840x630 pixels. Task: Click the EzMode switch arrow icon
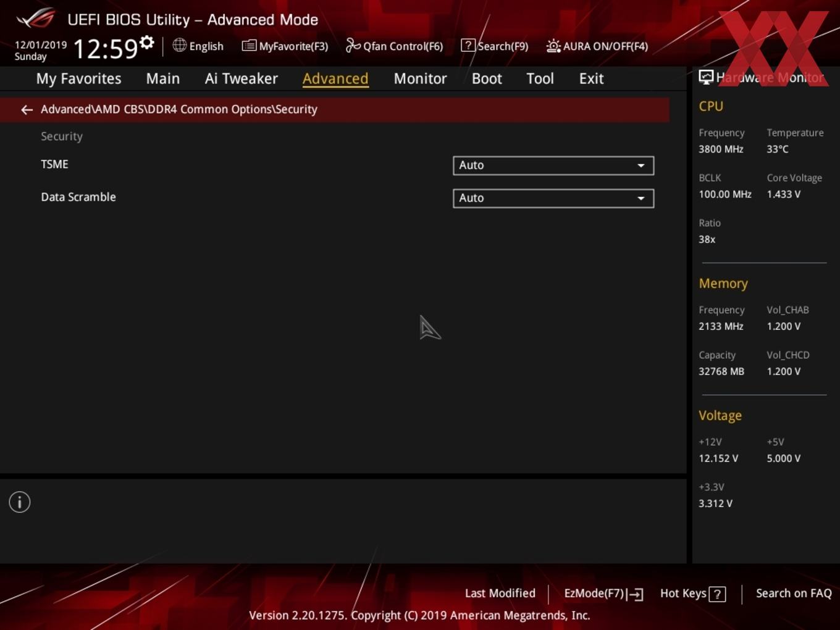click(635, 594)
